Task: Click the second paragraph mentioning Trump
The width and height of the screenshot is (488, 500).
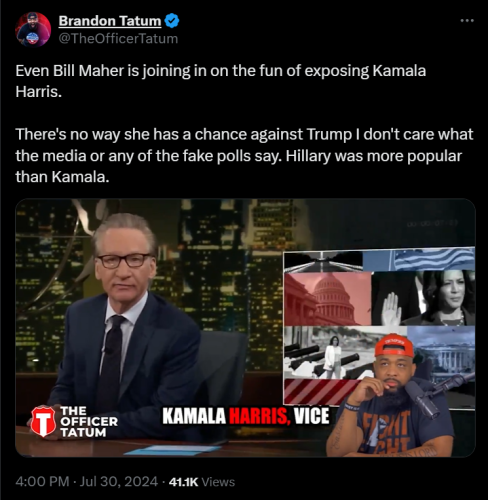Action: (x=244, y=156)
